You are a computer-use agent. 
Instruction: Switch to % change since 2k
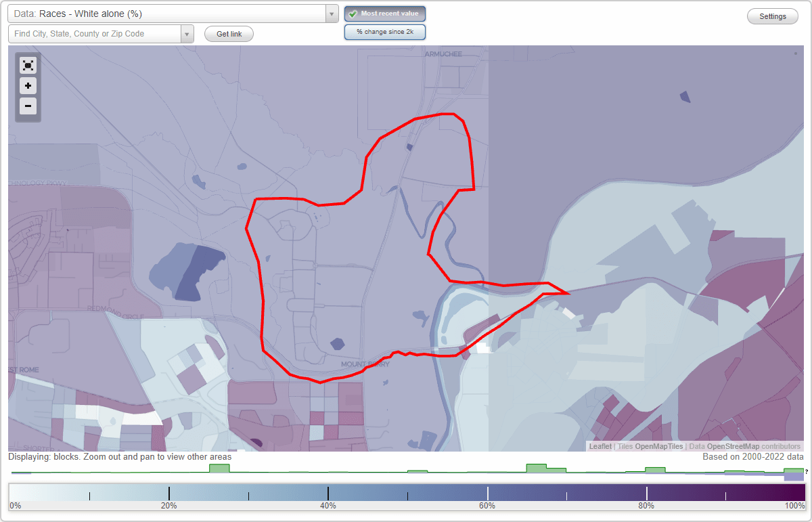click(385, 32)
